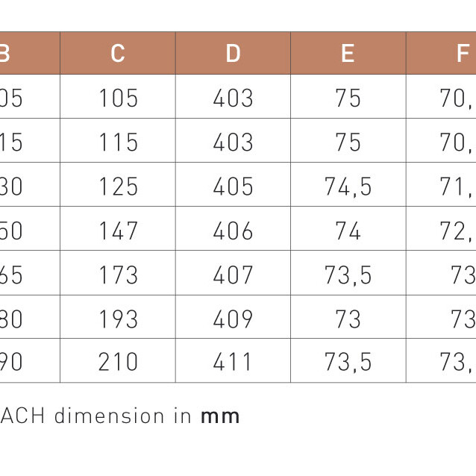Click the bold "mm" unit text below table
The image size is (476, 476).
tap(220, 416)
